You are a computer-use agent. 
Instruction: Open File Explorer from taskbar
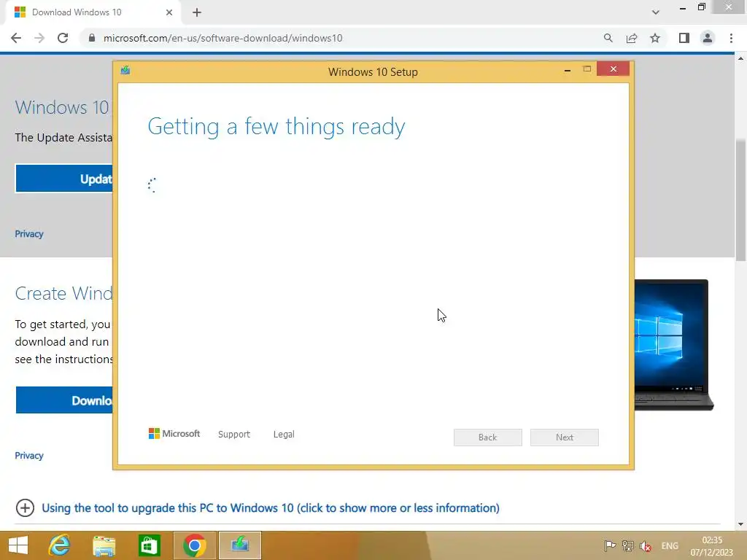point(104,545)
